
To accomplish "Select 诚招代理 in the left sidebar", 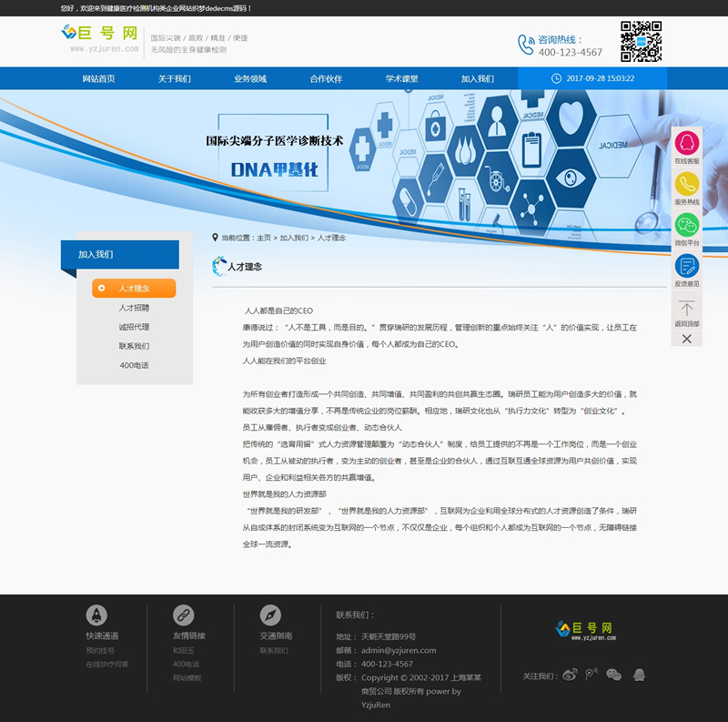I will pyautogui.click(x=134, y=327).
